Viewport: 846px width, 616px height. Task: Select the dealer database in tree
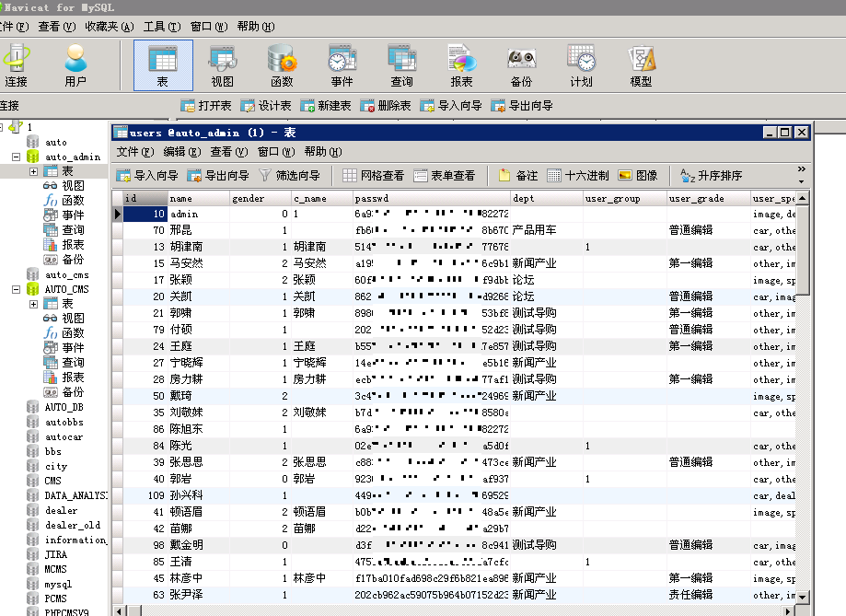pyautogui.click(x=61, y=510)
